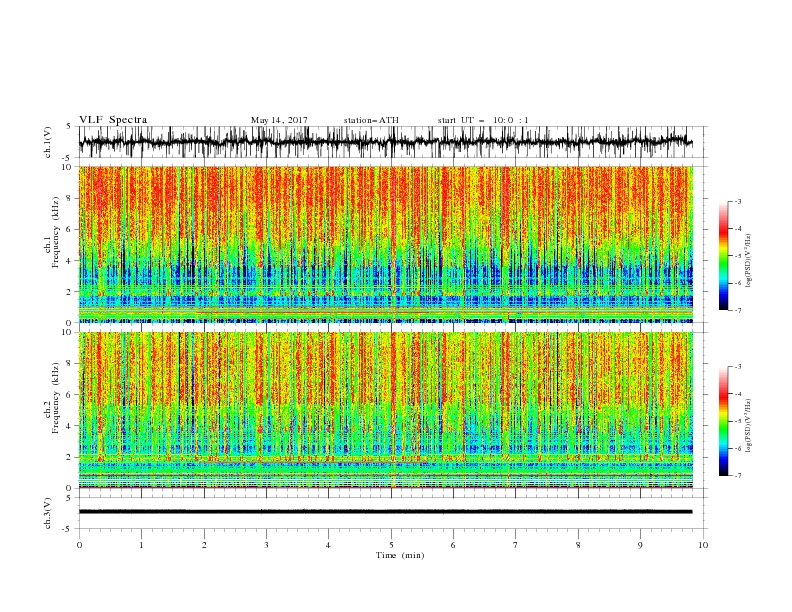This screenshot has width=792, height=612.
Task: Click the ch.1 spectrogram color bar
Action: (723, 256)
